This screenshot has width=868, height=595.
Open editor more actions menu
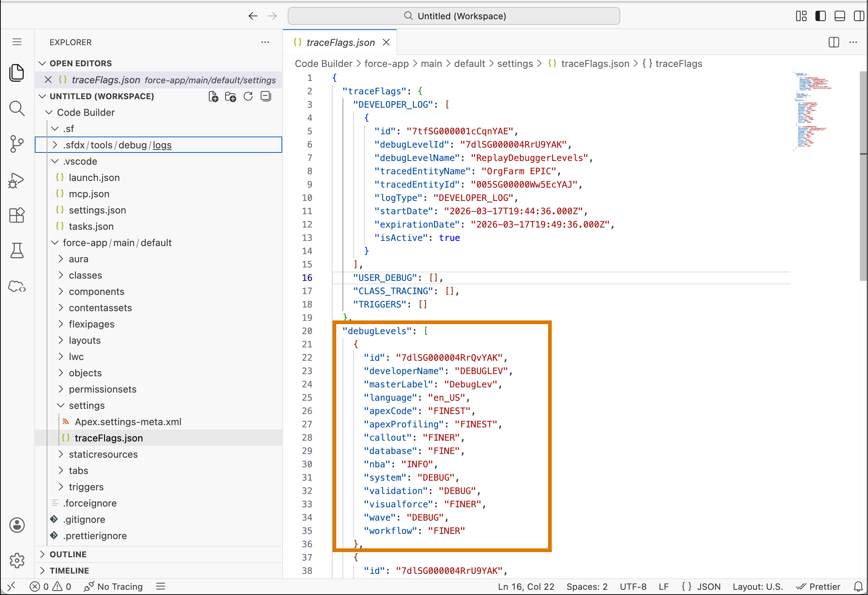point(854,42)
